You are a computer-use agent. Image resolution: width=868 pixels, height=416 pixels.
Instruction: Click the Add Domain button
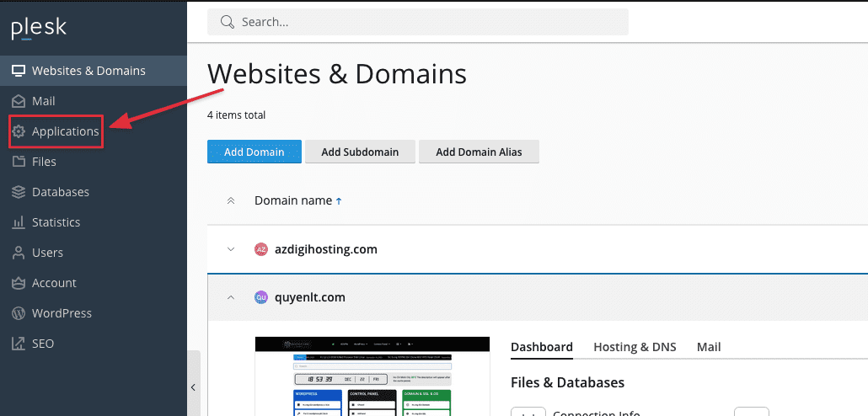[x=254, y=152]
